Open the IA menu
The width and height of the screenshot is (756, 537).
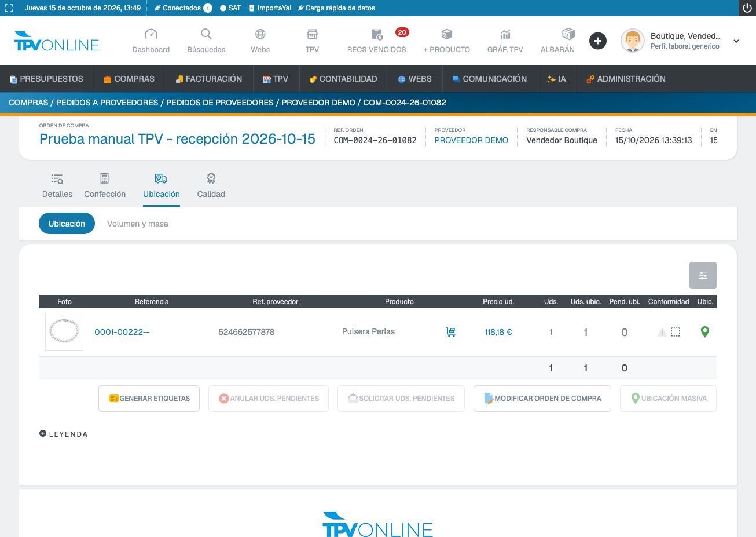click(556, 79)
